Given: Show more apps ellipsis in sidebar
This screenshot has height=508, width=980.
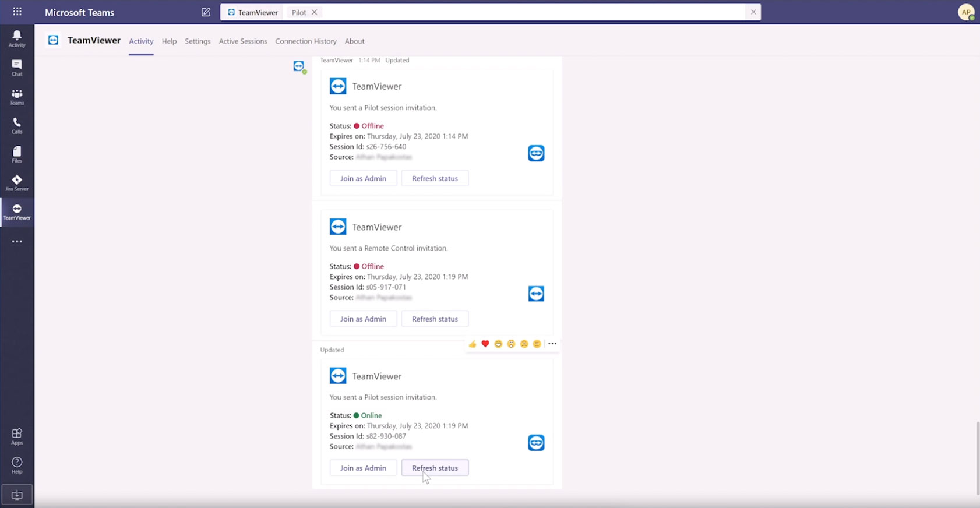Looking at the screenshot, I should (x=17, y=241).
